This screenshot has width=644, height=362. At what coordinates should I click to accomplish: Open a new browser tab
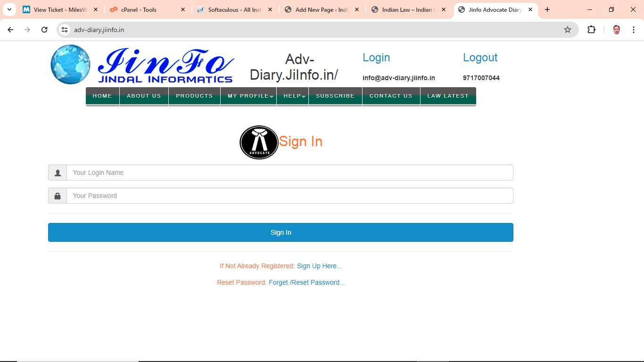547,9
